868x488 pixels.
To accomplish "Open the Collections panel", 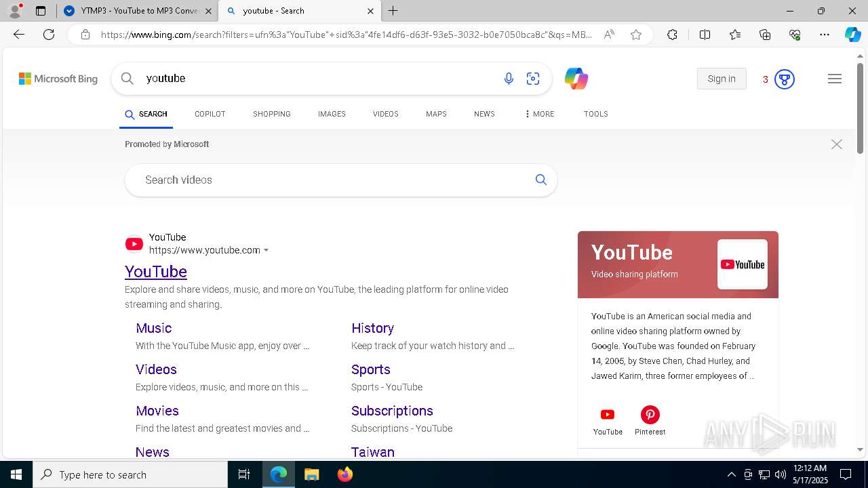I will tap(765, 35).
